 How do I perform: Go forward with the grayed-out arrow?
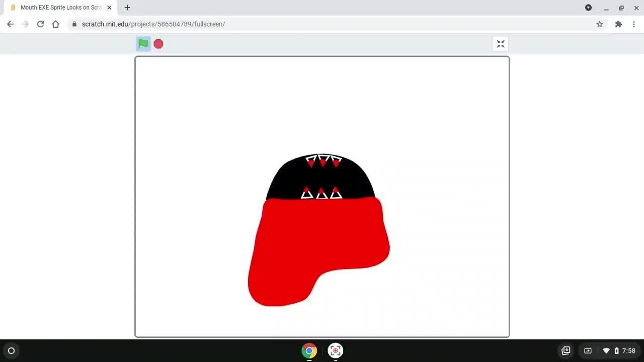point(25,24)
